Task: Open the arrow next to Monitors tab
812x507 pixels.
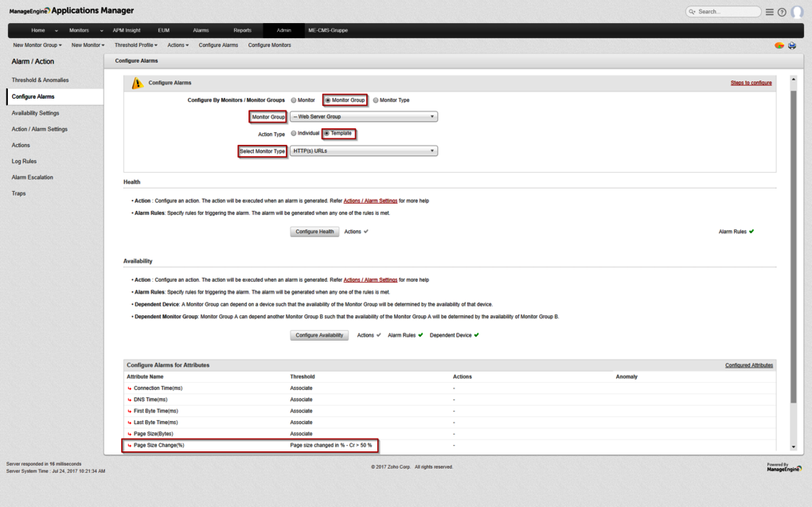Action: point(102,30)
